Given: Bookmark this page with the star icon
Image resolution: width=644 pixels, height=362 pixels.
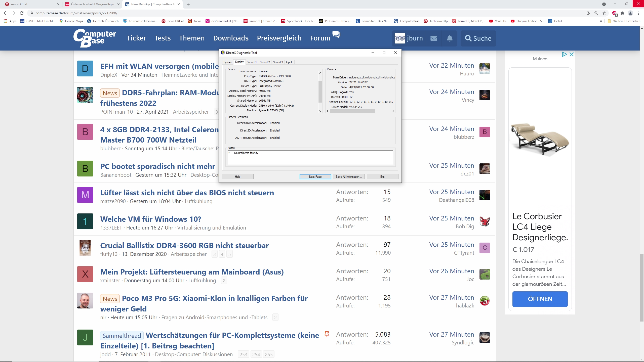Looking at the screenshot, I should (x=604, y=13).
